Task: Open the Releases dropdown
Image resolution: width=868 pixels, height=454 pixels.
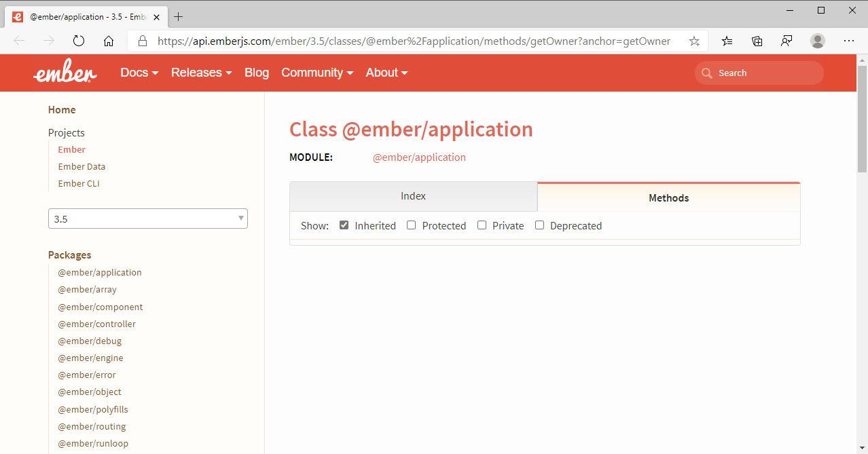Action: point(201,73)
